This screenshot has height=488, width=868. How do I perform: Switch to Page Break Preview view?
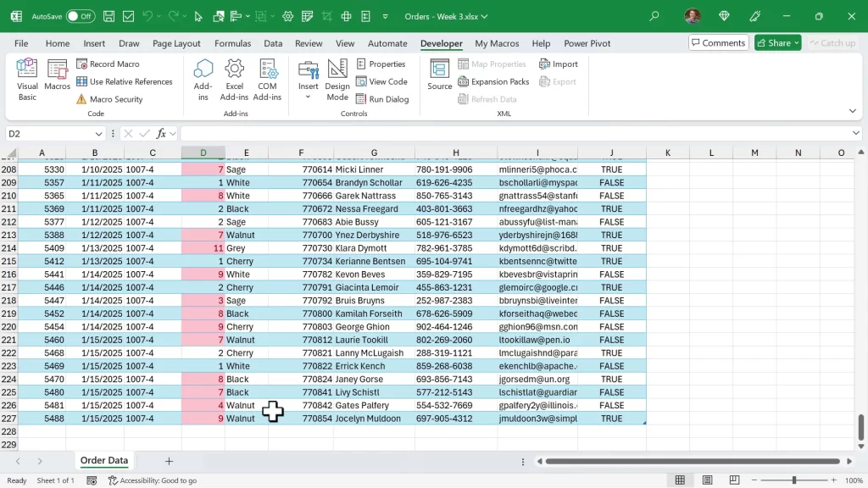click(736, 480)
